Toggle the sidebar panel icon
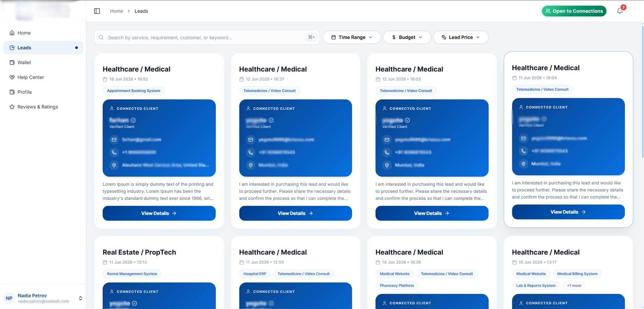Screen dimensions: 644x309 97,11
